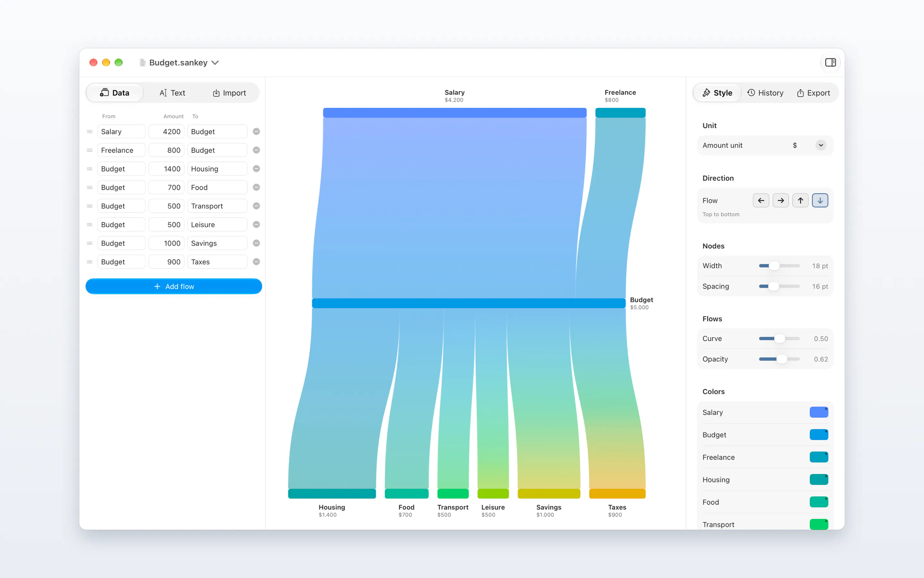Remove the Budget to Taxes flow row
This screenshot has width=924, height=578.
[257, 262]
